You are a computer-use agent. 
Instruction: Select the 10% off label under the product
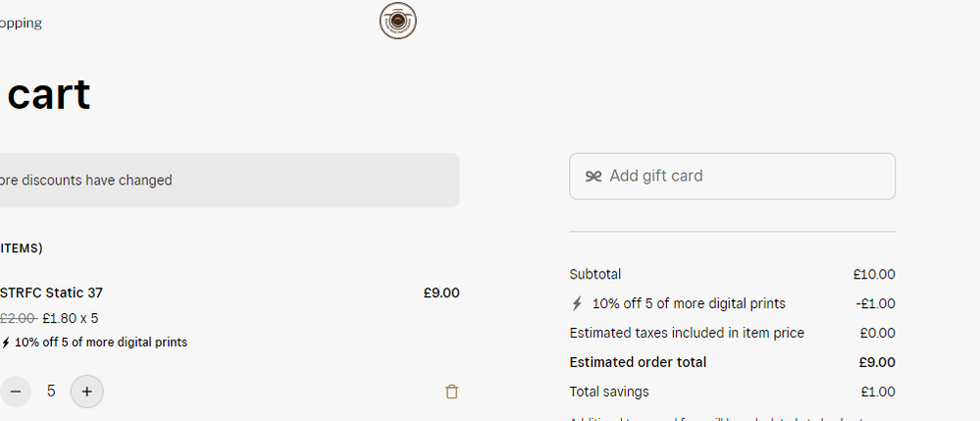(x=101, y=342)
